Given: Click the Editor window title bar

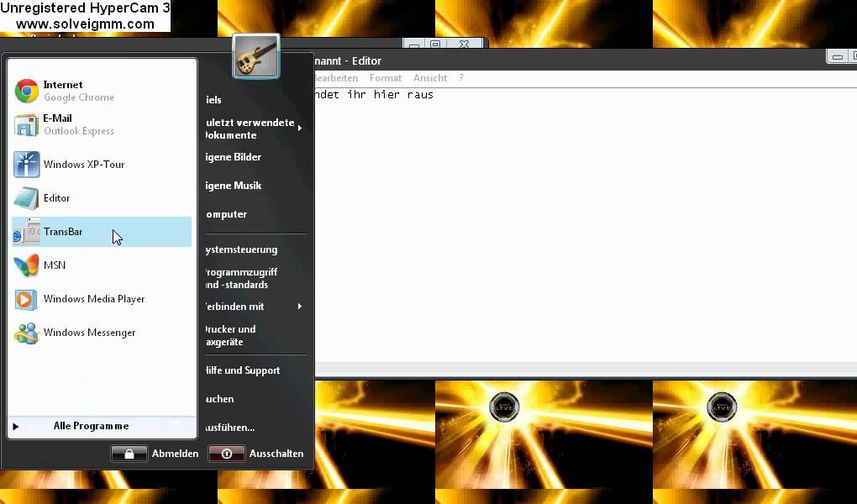Looking at the screenshot, I should point(569,60).
